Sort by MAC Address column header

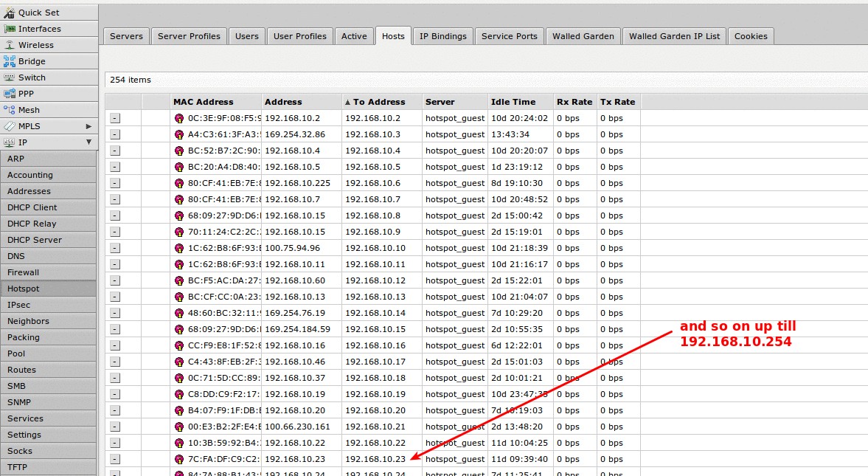click(215, 102)
